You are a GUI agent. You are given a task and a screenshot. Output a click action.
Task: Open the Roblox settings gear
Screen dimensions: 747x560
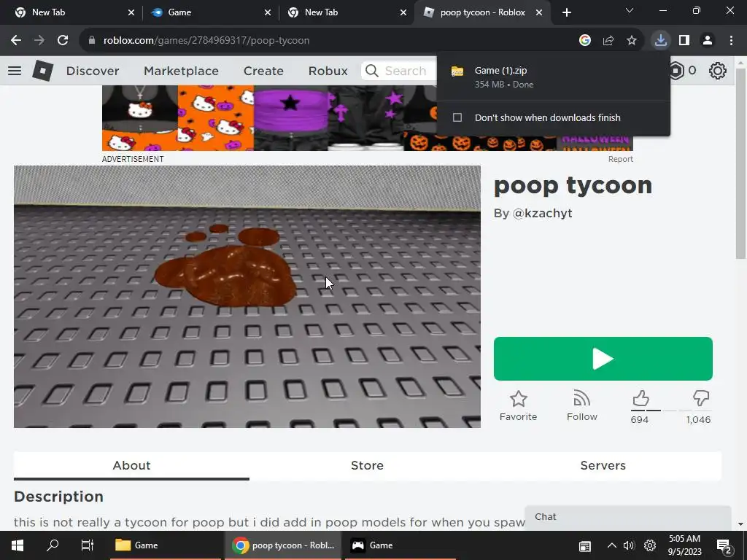(718, 71)
